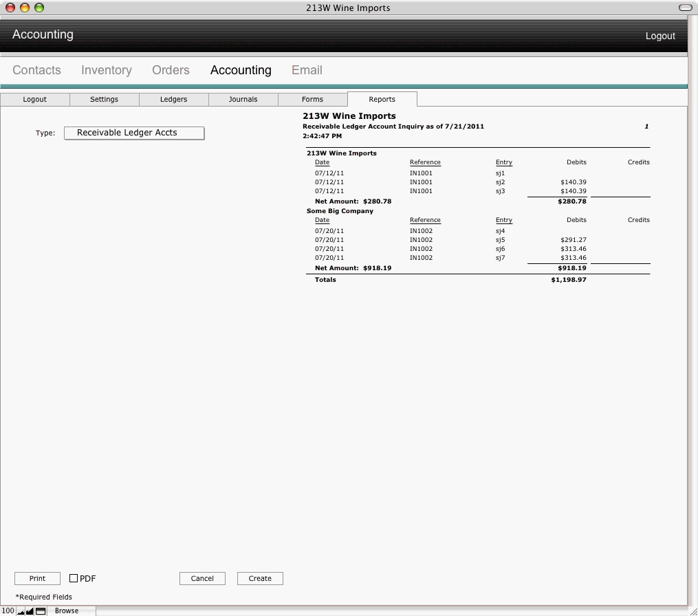Open the Ledgers tab
698x616 pixels.
(x=173, y=99)
